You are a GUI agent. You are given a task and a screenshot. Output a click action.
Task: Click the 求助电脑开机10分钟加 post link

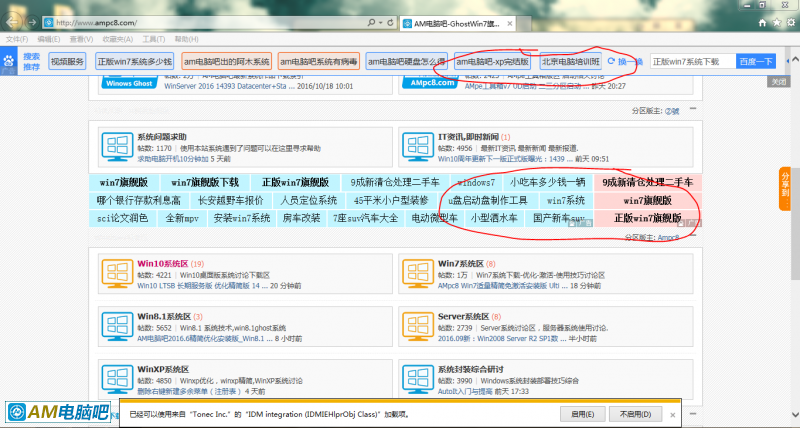(173, 159)
